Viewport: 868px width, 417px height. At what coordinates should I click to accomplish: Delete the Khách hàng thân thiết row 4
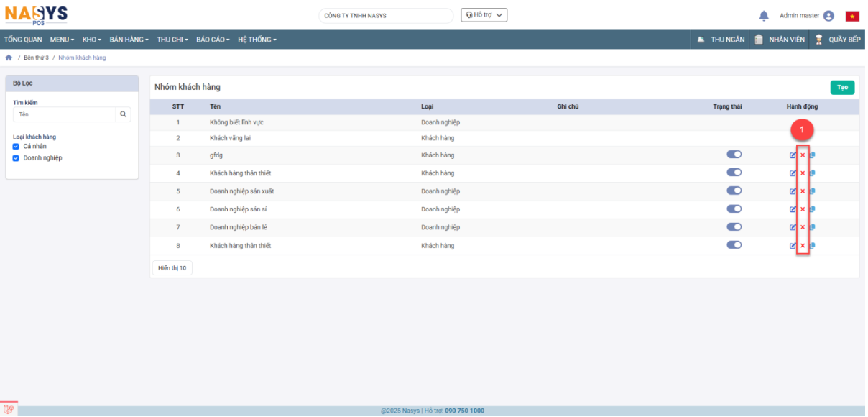tap(803, 173)
